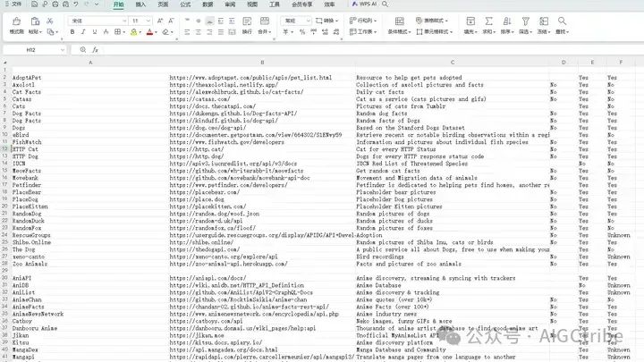Click the fx insert function icon
This screenshot has width=644, height=362.
[x=96, y=50]
